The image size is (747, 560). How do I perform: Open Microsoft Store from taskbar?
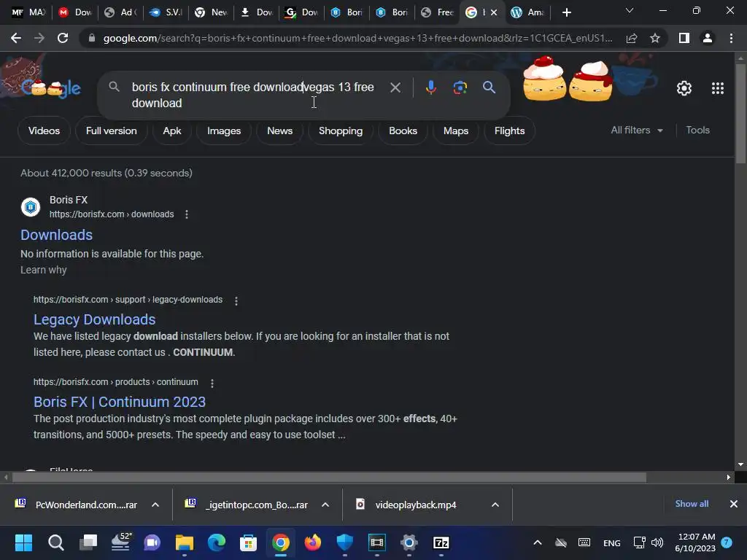point(248,542)
